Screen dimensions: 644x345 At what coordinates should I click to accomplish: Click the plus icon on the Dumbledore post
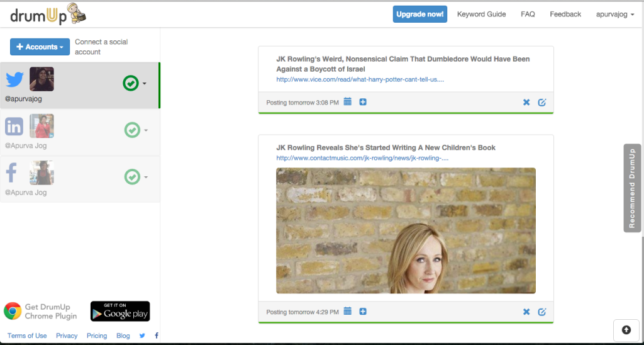pos(363,101)
